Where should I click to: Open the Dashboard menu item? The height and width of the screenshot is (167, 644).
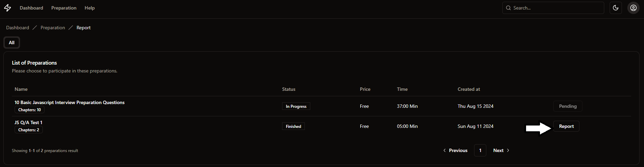pos(31,8)
